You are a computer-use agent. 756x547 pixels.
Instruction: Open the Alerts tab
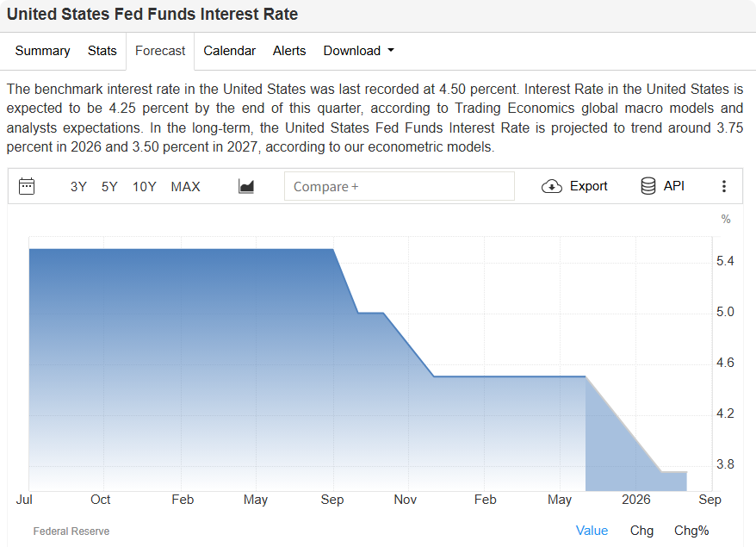click(x=289, y=51)
